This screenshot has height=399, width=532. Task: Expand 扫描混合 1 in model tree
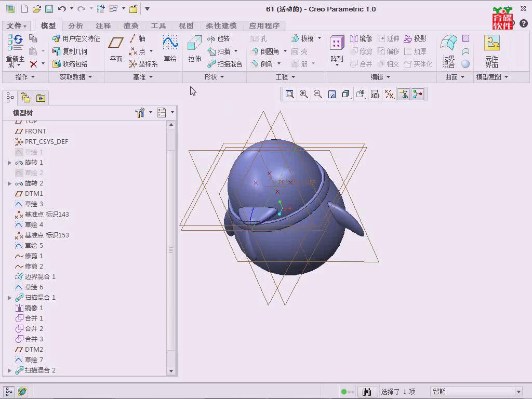(9, 298)
